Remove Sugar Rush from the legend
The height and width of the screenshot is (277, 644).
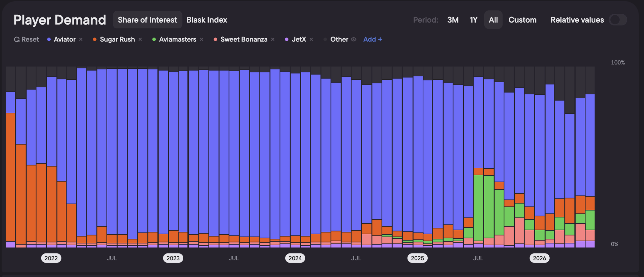tap(140, 39)
